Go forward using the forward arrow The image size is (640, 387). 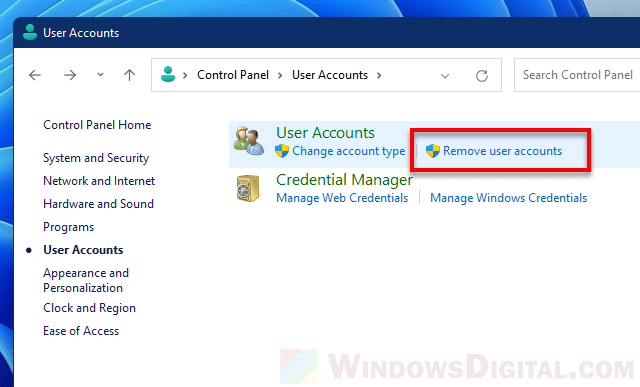[x=70, y=75]
